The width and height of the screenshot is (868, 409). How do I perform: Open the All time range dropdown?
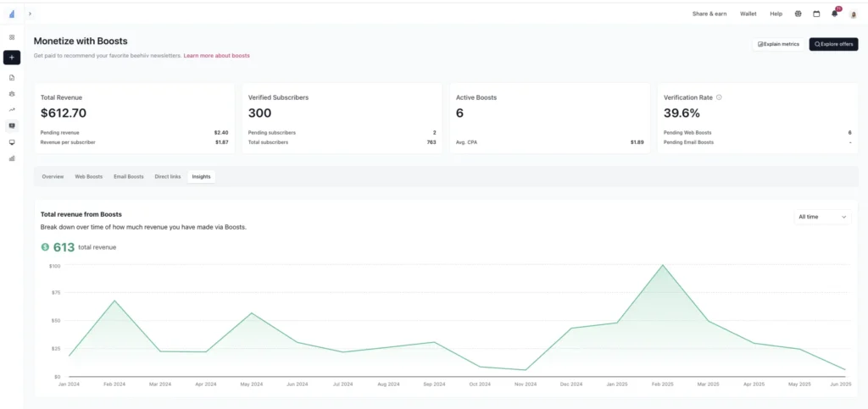822,217
